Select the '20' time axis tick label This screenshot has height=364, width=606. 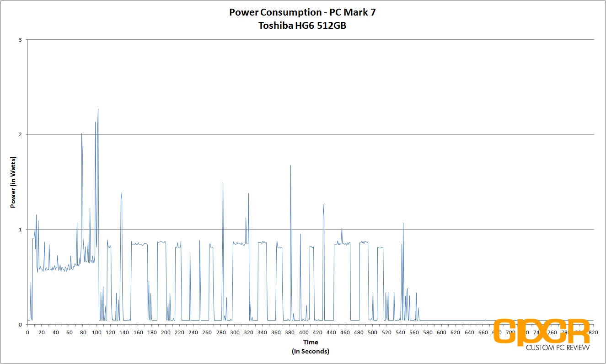coord(42,332)
